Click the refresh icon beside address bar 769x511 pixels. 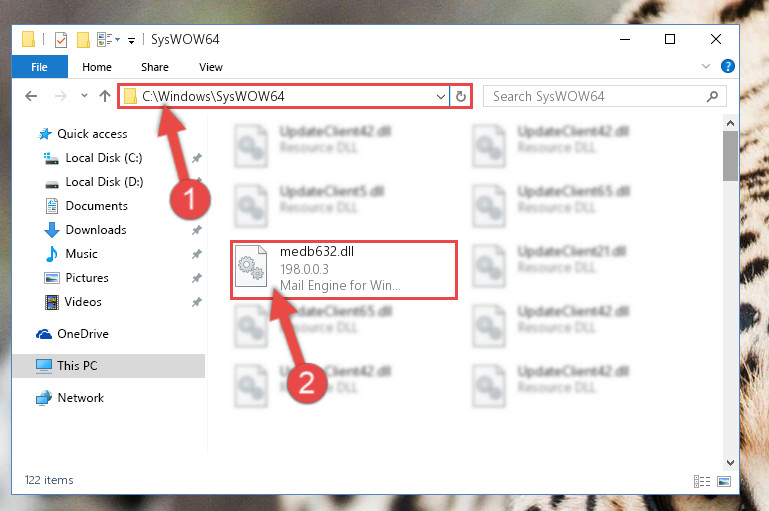point(461,97)
